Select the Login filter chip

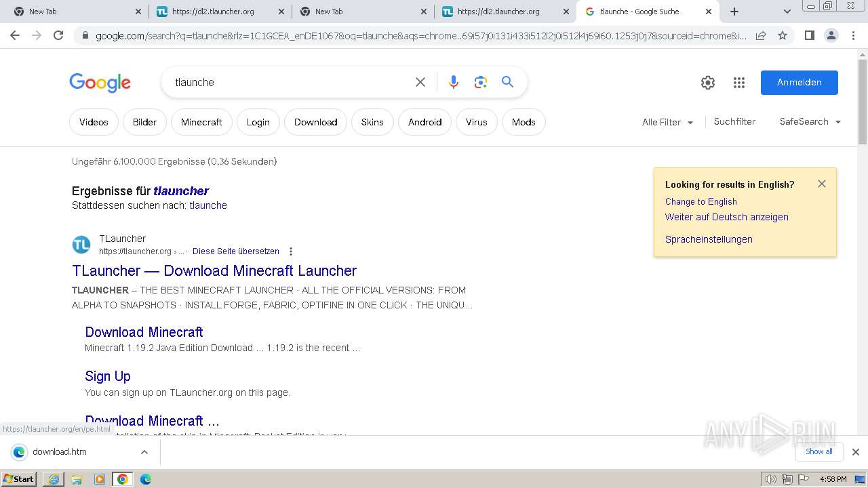(x=258, y=122)
